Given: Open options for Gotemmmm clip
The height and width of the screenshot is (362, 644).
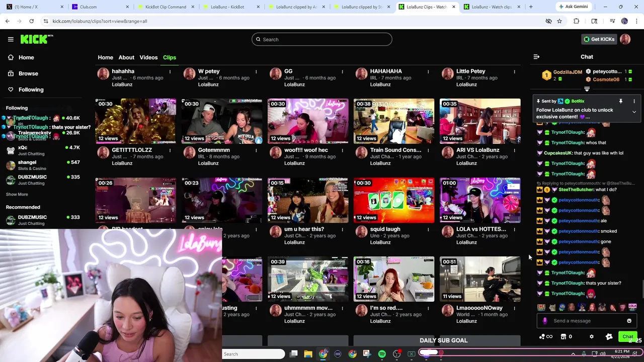Looking at the screenshot, I should [256, 150].
